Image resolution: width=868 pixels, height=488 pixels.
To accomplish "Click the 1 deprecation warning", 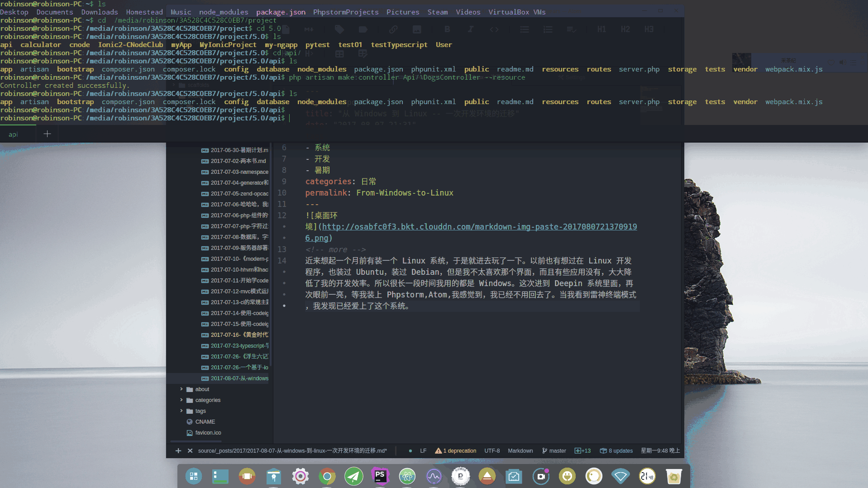I will point(455,451).
